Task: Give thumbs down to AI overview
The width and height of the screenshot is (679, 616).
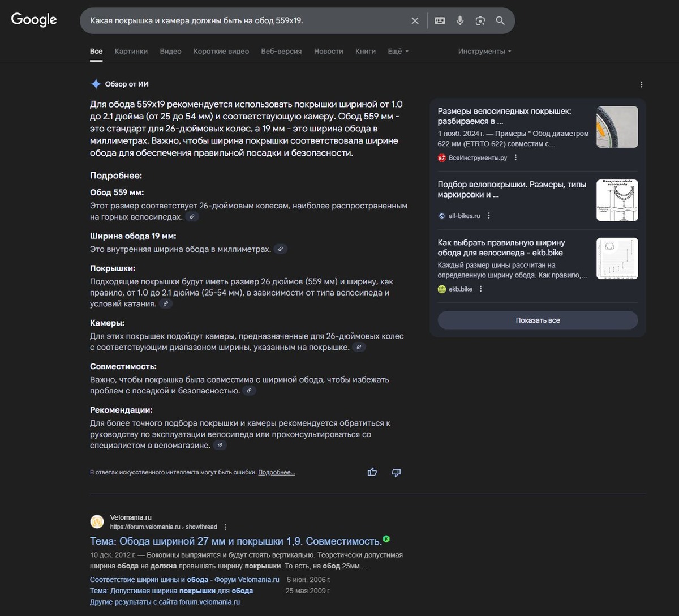Action: click(x=396, y=472)
